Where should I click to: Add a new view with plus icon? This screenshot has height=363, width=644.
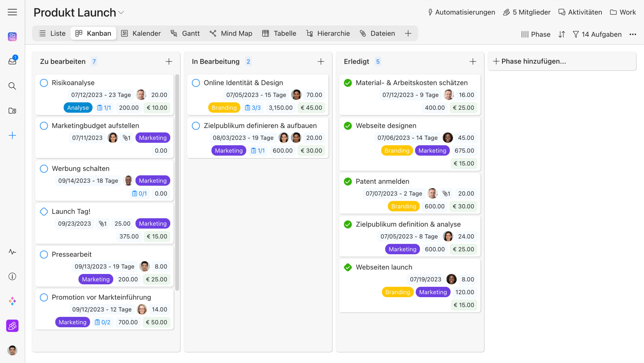click(x=408, y=33)
